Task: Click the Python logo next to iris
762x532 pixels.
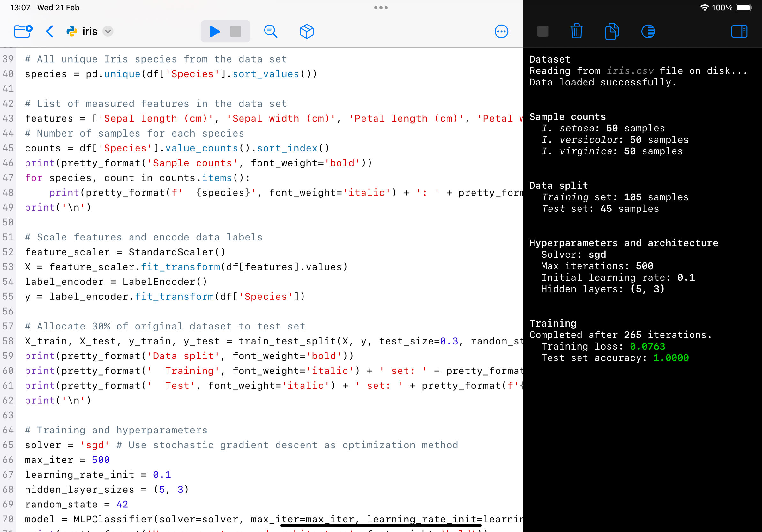Action: point(72,32)
